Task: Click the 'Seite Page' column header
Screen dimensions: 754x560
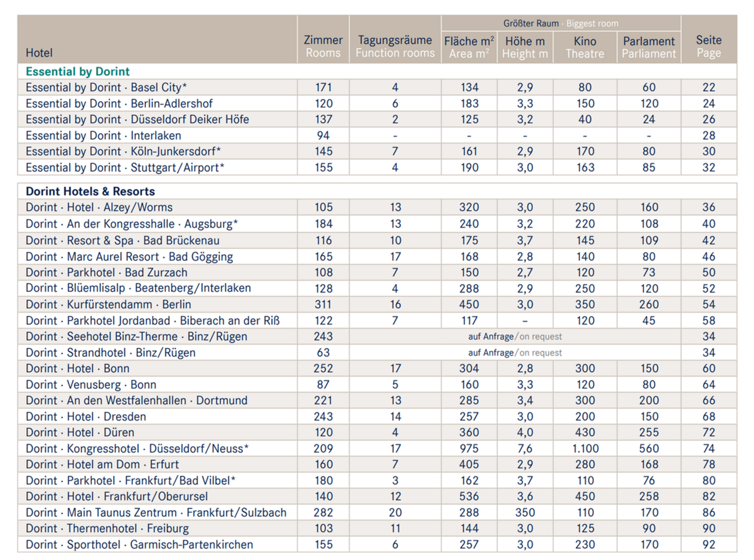Action: (708, 46)
